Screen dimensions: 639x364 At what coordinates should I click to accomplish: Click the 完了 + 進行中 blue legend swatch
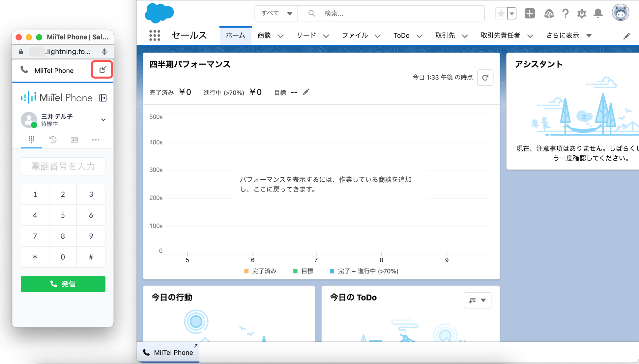pos(332,271)
